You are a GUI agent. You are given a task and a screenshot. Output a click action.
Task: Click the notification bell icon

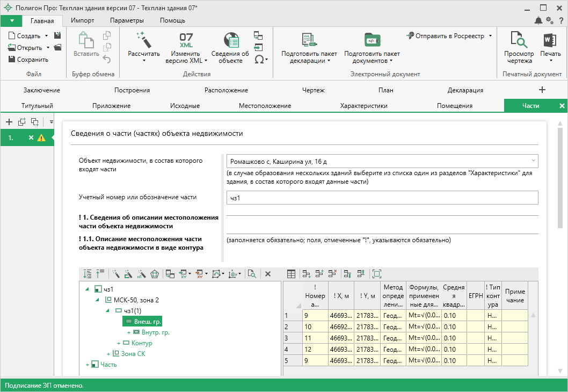(x=538, y=20)
